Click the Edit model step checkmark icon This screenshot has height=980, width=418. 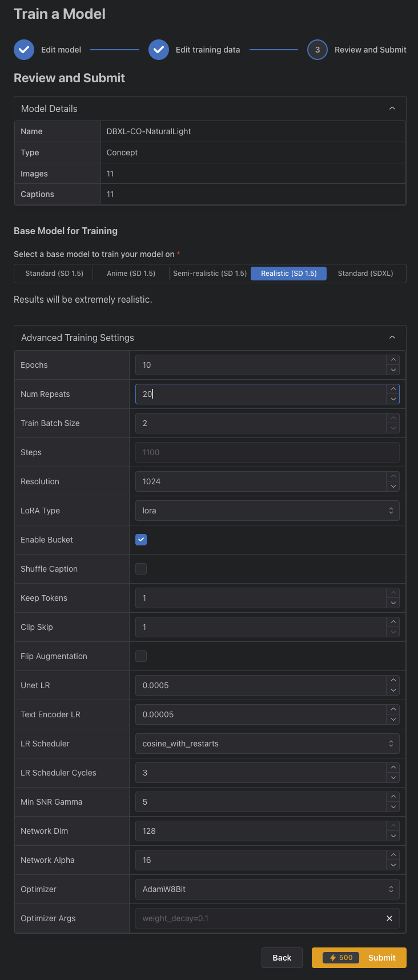(x=24, y=50)
